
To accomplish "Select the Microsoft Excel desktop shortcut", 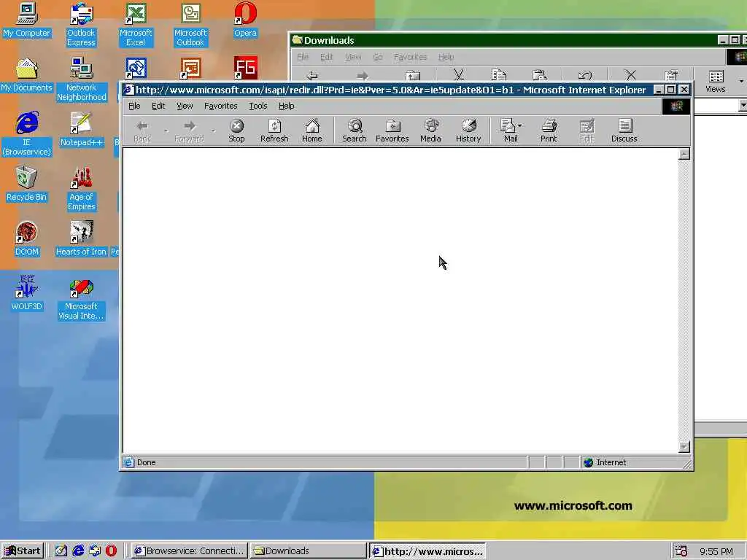I will tap(136, 25).
